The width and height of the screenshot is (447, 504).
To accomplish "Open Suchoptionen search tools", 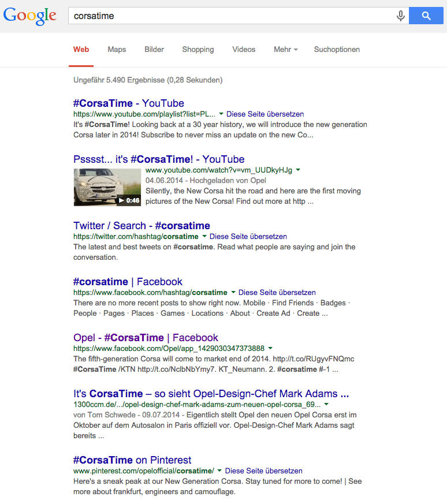I will click(337, 50).
